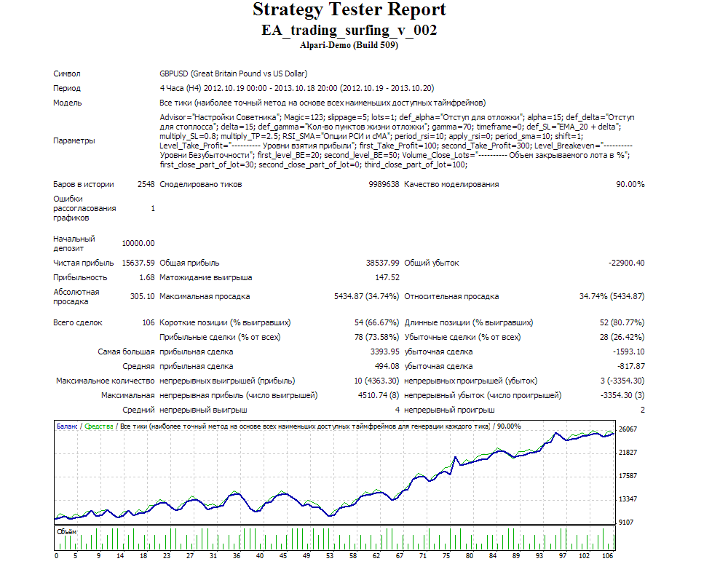The width and height of the screenshot is (728, 564).
Task: Click the 'Всего сделок' label
Action: 78,322
